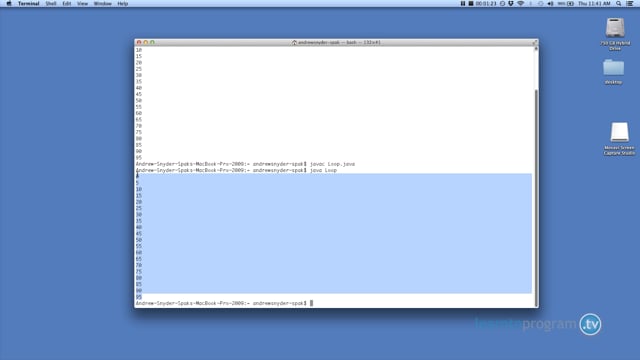The width and height of the screenshot is (640, 360).
Task: Open the Apple menu
Action: (x=9, y=3)
